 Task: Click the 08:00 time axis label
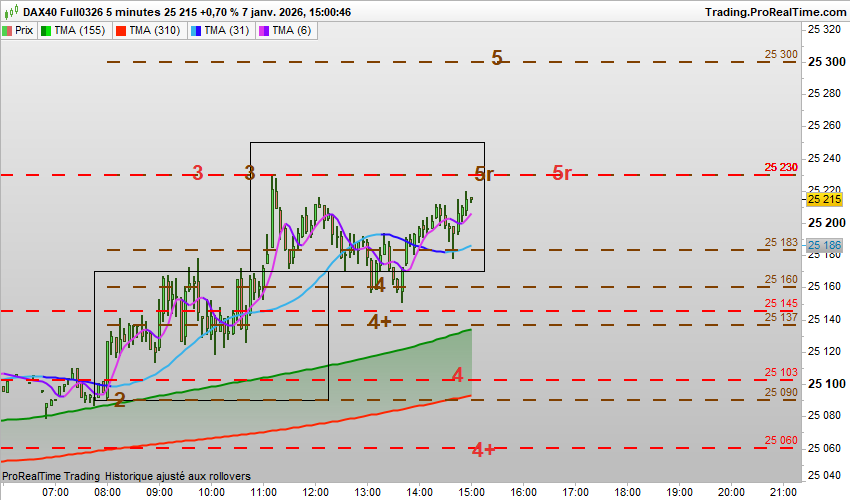pyautogui.click(x=107, y=492)
